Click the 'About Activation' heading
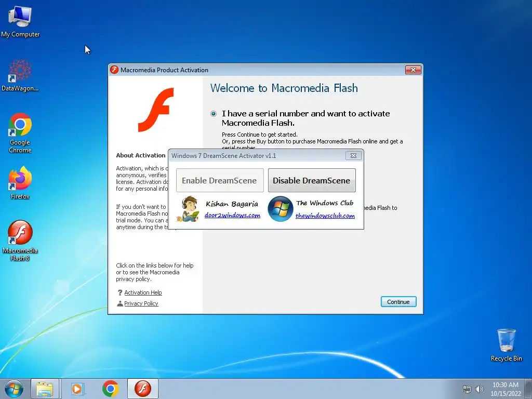 pos(140,155)
